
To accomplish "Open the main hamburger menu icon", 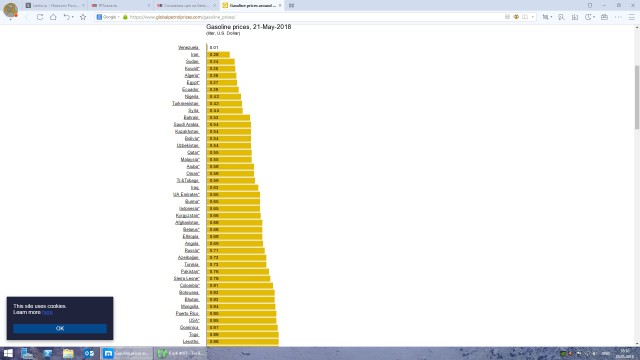I will (631, 17).
